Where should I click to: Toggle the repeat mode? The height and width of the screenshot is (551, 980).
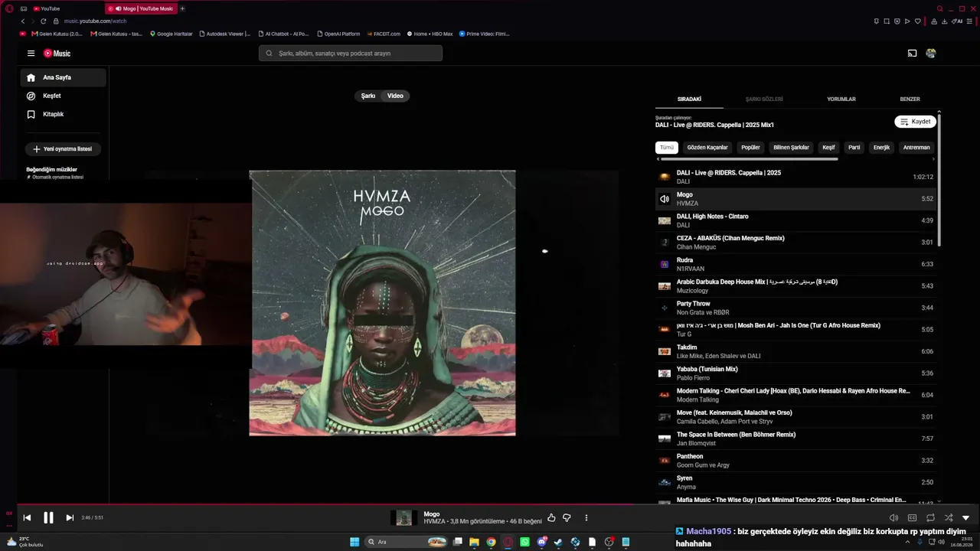click(x=930, y=518)
